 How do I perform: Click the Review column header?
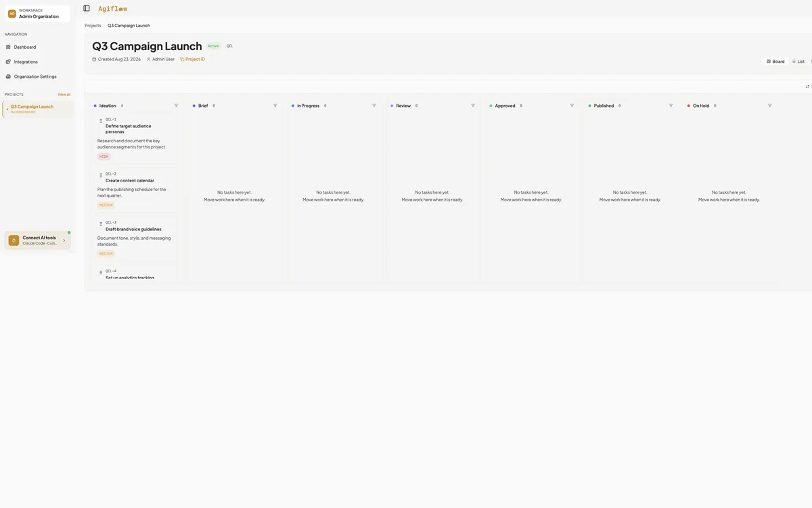pos(403,106)
